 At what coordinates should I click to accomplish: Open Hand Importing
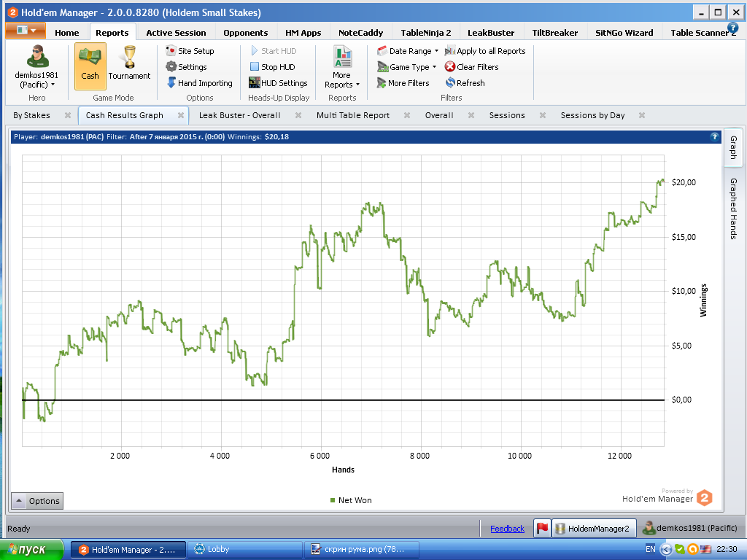[200, 83]
